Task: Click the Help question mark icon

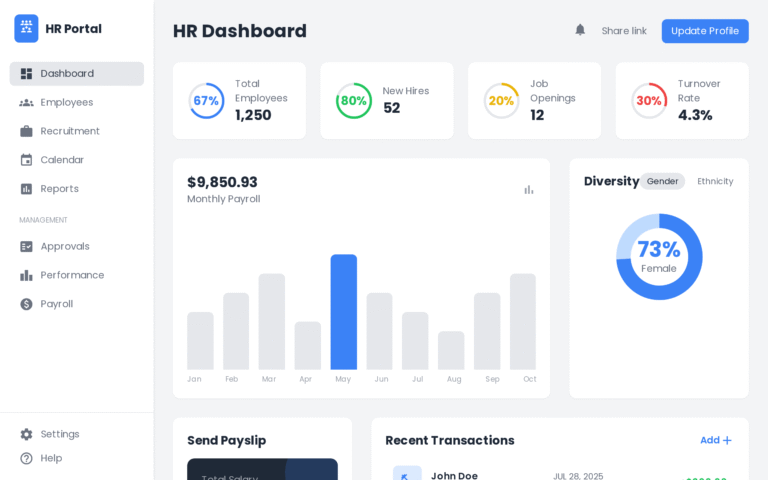Action: (26, 458)
